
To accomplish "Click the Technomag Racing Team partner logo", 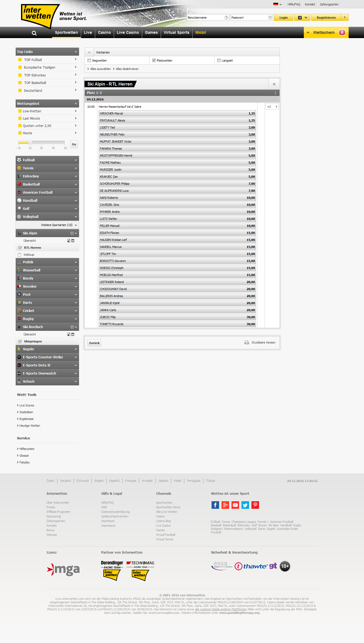I will (x=140, y=571).
